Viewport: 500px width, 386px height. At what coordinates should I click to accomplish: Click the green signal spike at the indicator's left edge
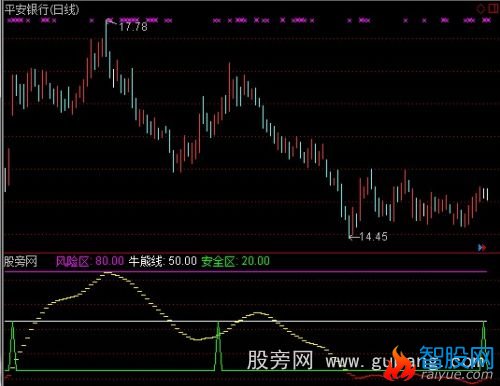point(13,346)
